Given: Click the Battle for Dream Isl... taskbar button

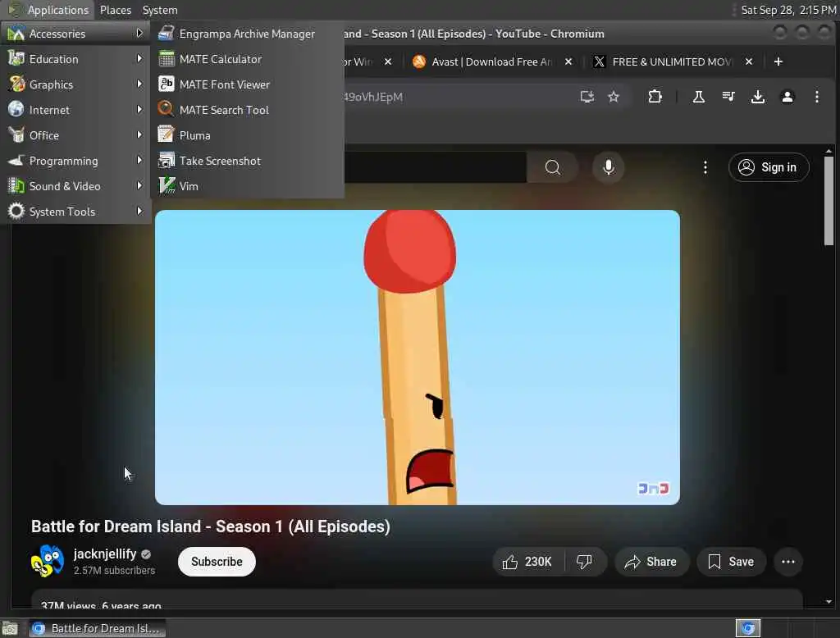Looking at the screenshot, I should 97,628.
